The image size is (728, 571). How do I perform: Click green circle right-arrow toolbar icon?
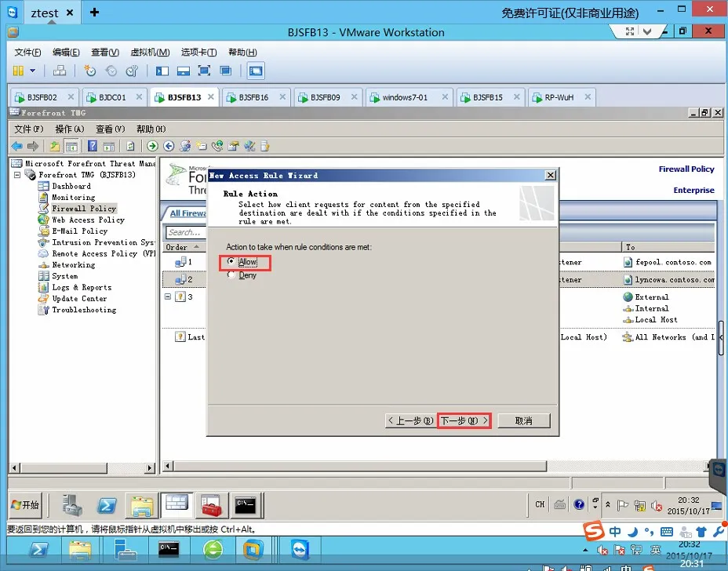coord(152,146)
